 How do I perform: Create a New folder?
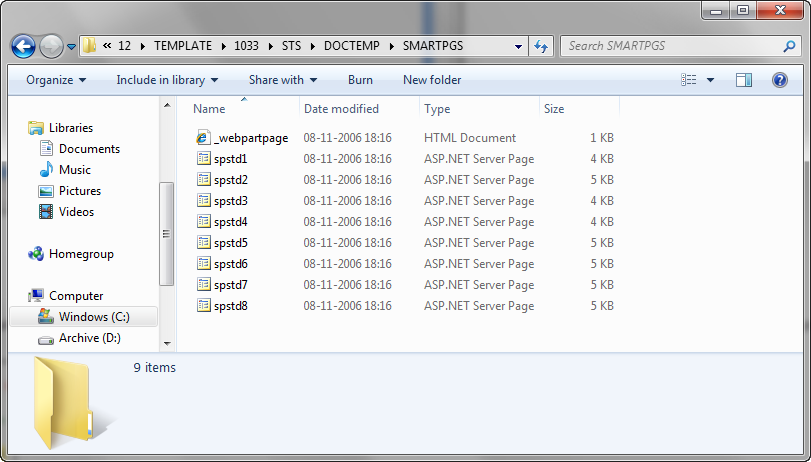pyautogui.click(x=432, y=80)
